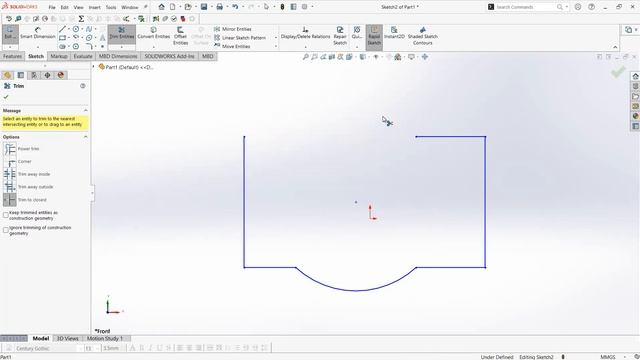The image size is (640, 360).
Task: Click the Home icon in title bar
Action: (161, 7)
